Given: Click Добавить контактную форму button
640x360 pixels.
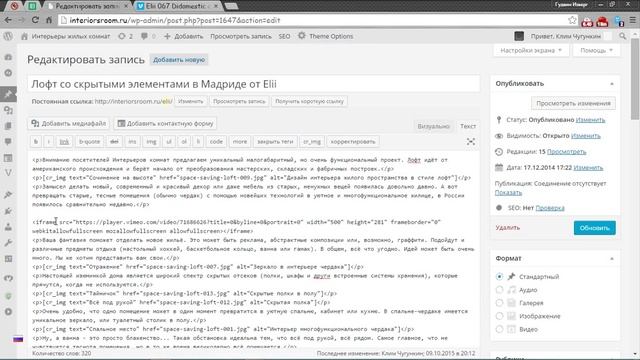Looking at the screenshot, I should click(165, 123).
